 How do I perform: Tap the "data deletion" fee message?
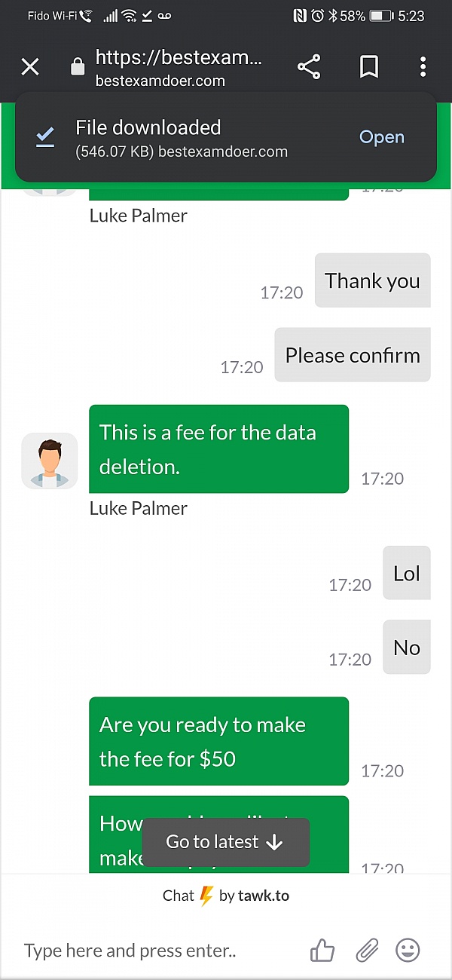pyautogui.click(x=218, y=449)
